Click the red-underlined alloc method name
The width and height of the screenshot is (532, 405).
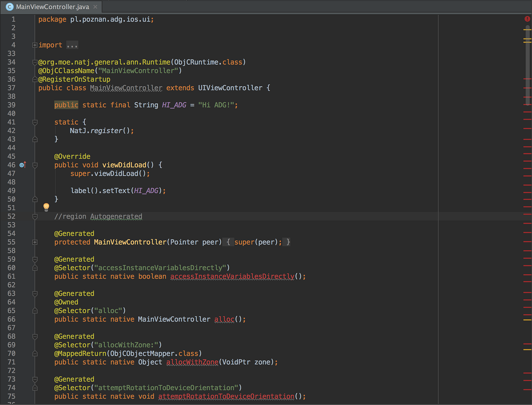(x=224, y=319)
